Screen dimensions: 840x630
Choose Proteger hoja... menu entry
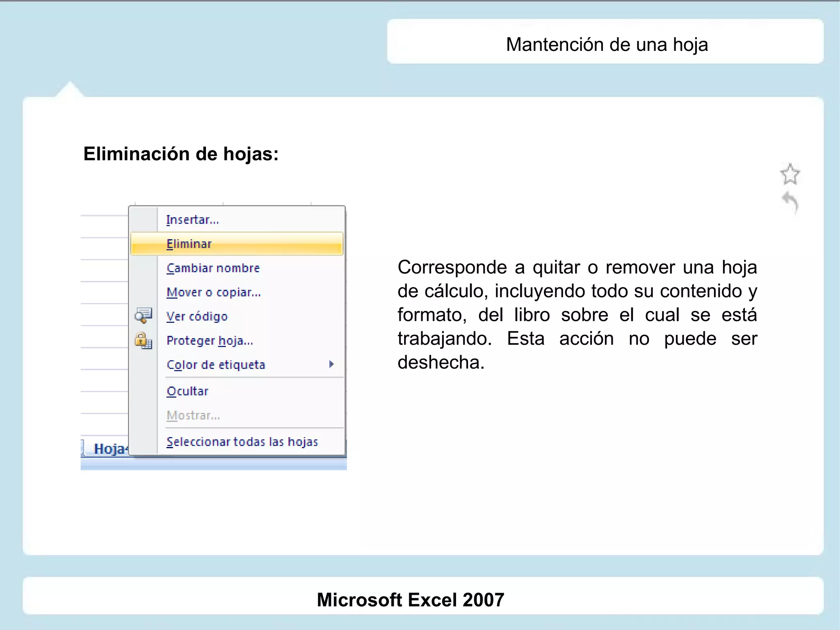(237, 341)
